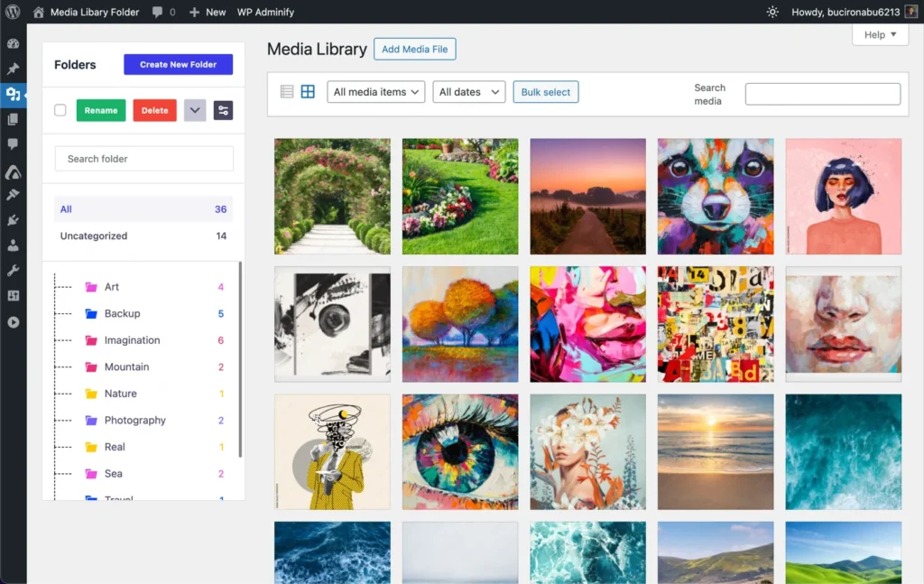
Task: Open the woman with flowers thumbnail
Action: [587, 452]
